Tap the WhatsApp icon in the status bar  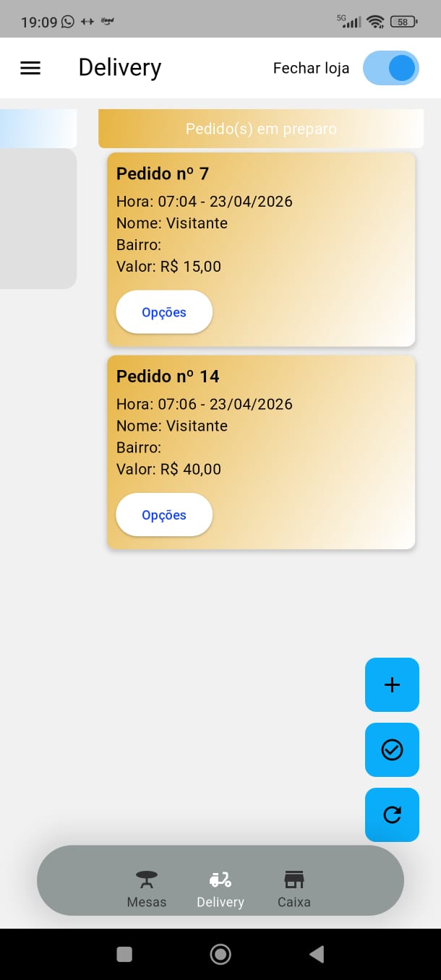pyautogui.click(x=69, y=22)
